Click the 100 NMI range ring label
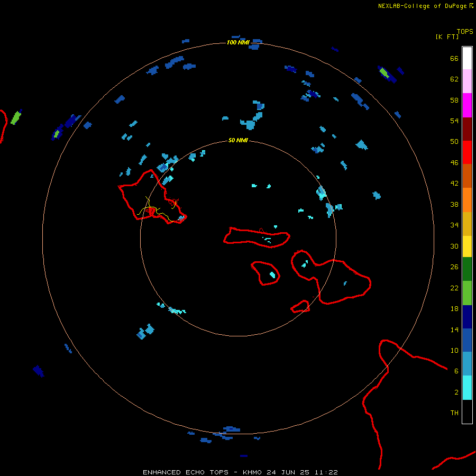The image size is (476, 476). pos(238,42)
